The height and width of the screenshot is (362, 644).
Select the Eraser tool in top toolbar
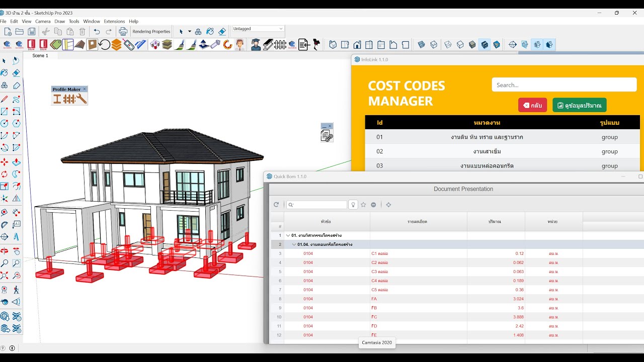point(222,31)
